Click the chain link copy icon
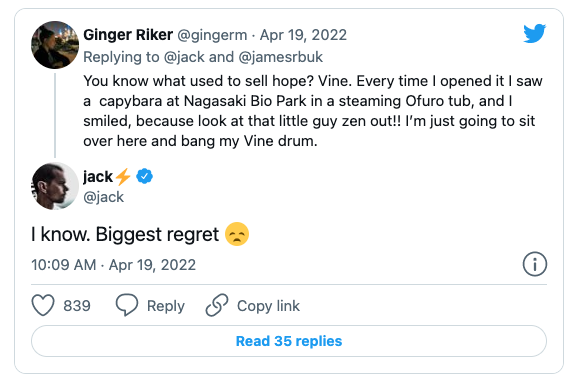Image resolution: width=577 pixels, height=384 pixels. 217,305
